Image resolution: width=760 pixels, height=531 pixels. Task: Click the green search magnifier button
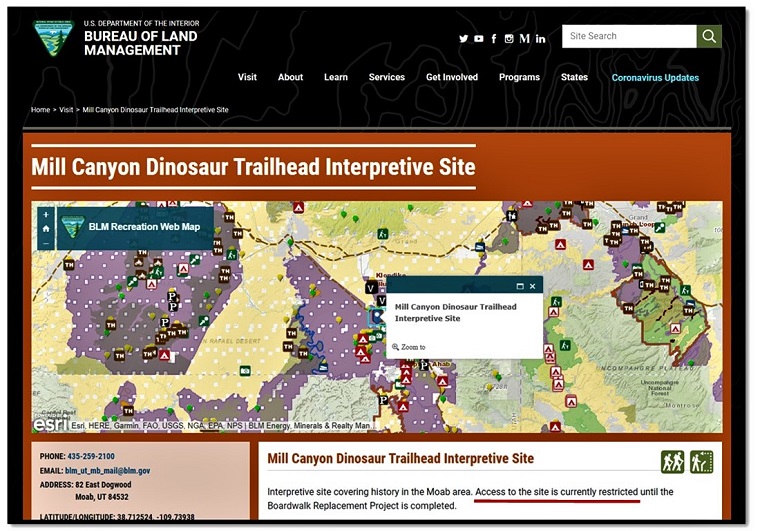point(709,36)
